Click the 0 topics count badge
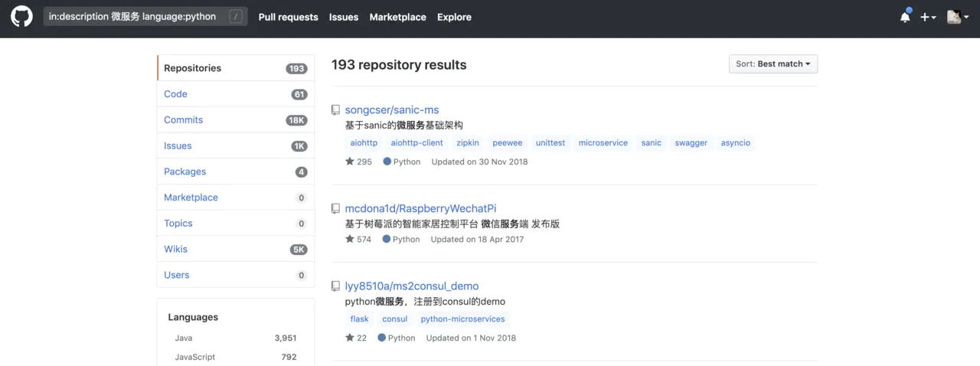980x366 pixels. [x=302, y=224]
